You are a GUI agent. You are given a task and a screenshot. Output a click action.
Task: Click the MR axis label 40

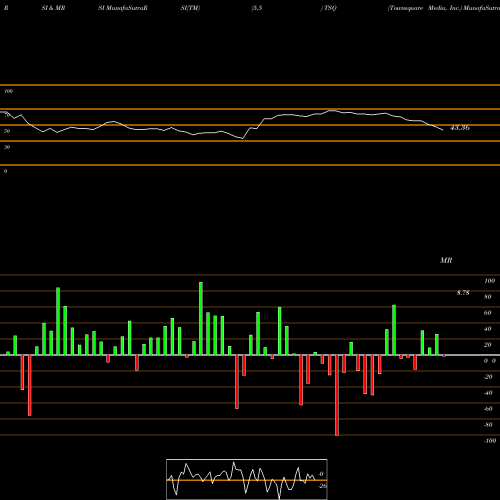488,329
